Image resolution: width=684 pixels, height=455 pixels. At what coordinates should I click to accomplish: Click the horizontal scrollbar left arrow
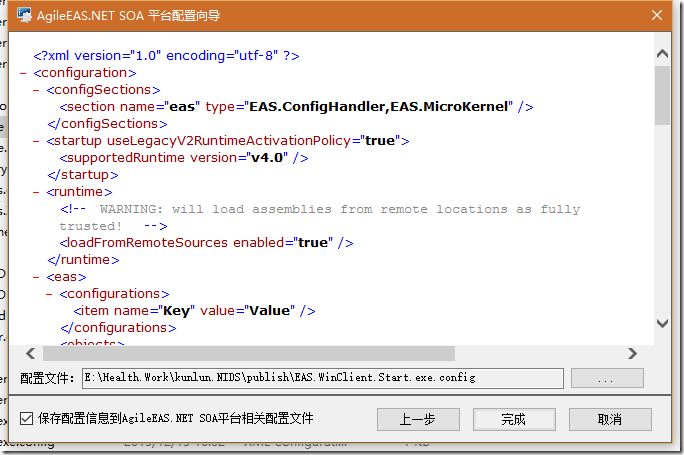31,353
